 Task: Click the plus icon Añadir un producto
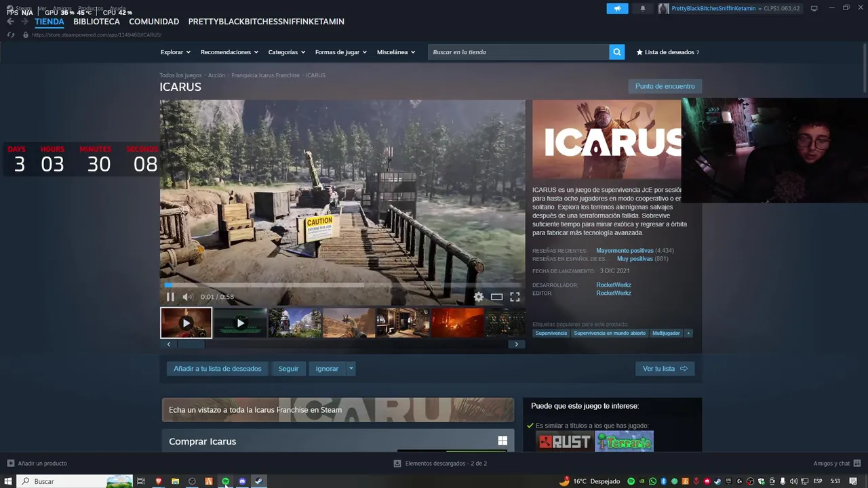[x=10, y=464]
